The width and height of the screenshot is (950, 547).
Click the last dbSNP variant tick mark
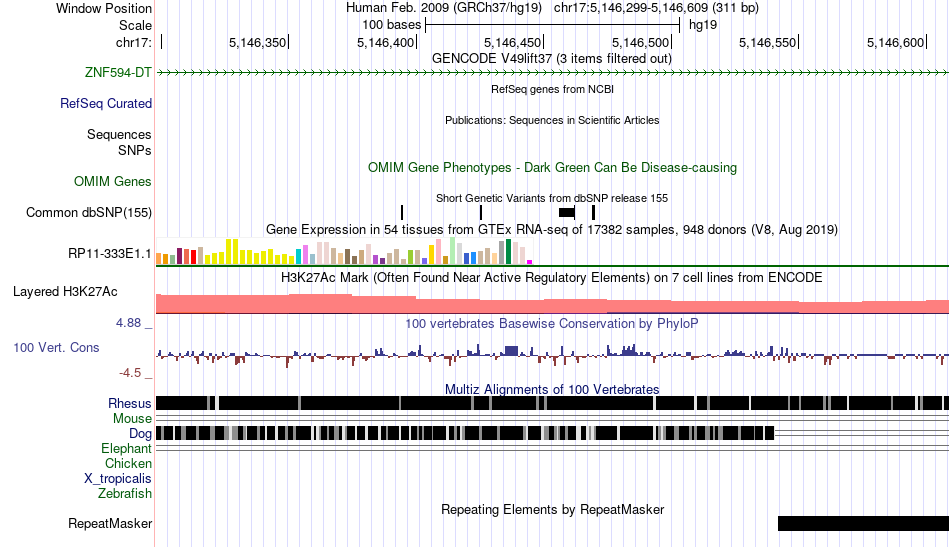point(594,212)
